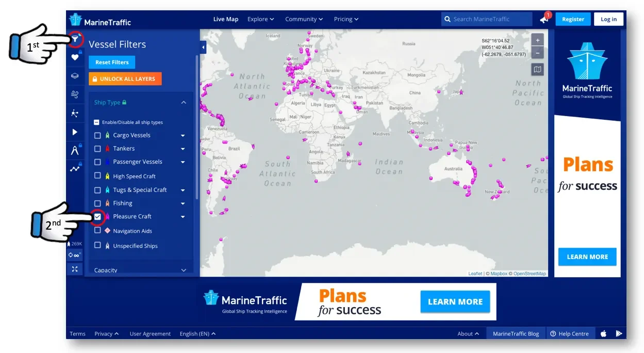Open the map layers icon
Viewport: 644px width, 353px height.
coord(75,76)
